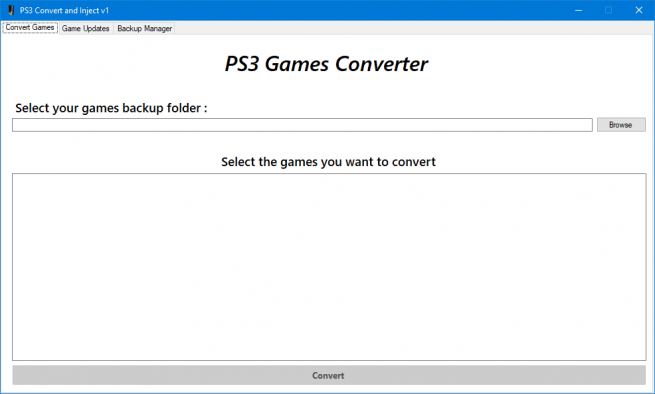
Task: Click the PS3 app icon in title bar
Action: 11,10
